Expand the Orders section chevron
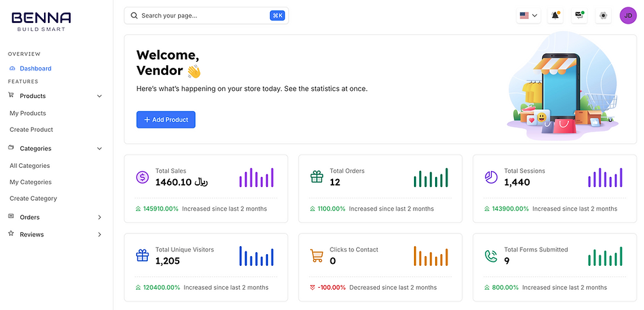The height and width of the screenshot is (310, 644). pyautogui.click(x=99, y=217)
